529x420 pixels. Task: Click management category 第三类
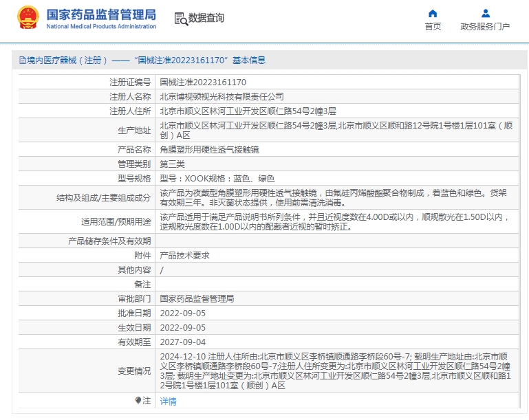172,164
